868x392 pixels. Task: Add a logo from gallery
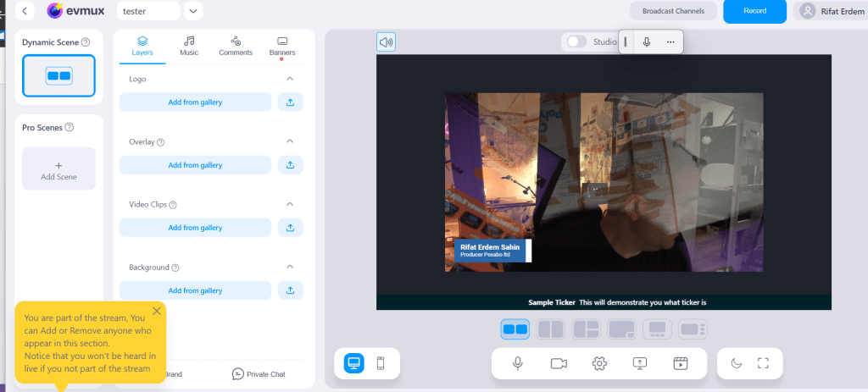click(196, 102)
